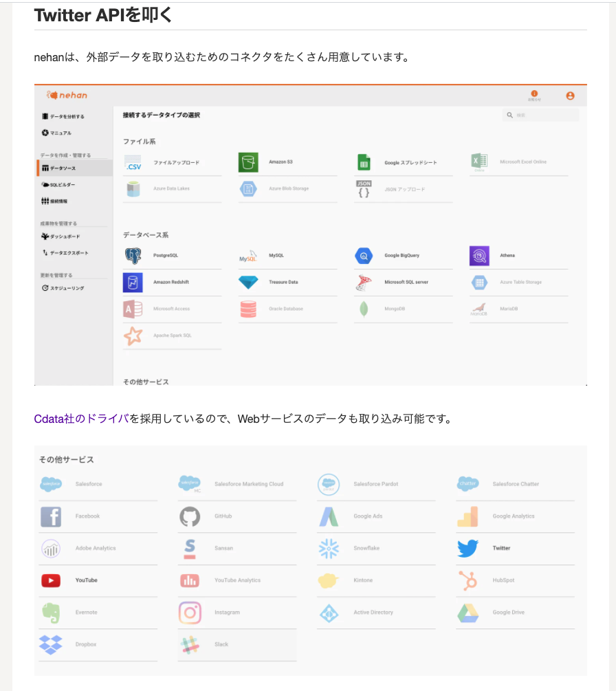Click the Salesforce cloud icon
The image size is (616, 691).
(x=51, y=484)
